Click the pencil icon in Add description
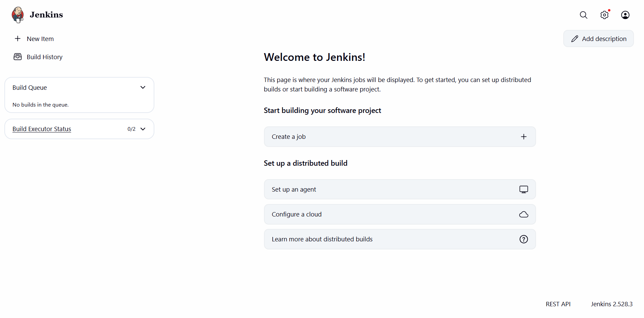Viewport: 644px width, 318px height. 575,39
